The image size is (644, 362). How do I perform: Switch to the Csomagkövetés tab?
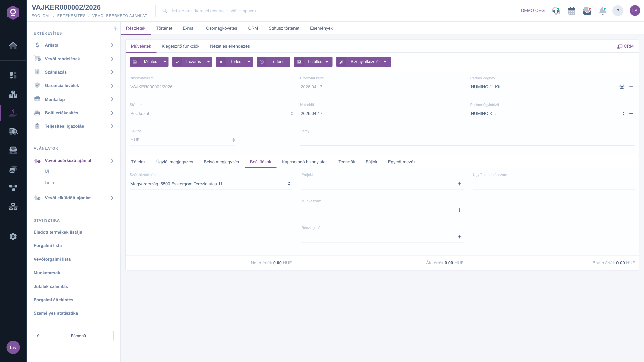tap(221, 28)
